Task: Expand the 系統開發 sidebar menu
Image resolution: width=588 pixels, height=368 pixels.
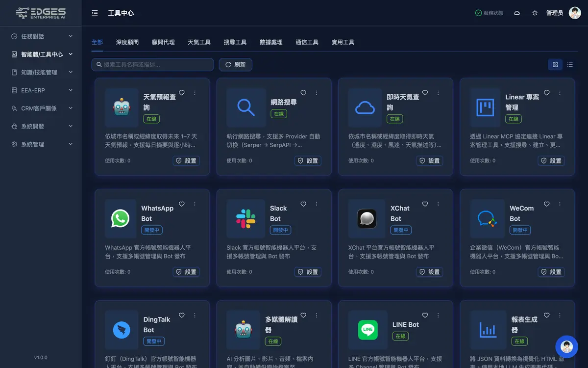Action: pyautogui.click(x=41, y=126)
